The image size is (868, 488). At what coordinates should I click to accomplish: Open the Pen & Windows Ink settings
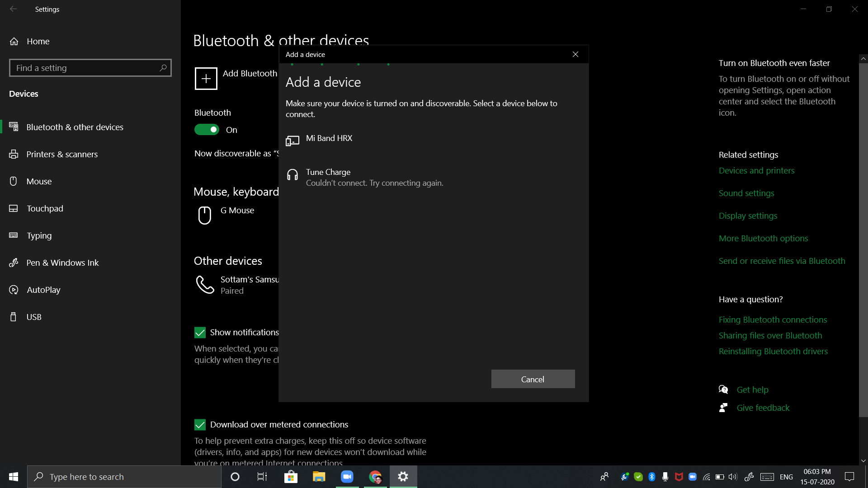click(62, 262)
